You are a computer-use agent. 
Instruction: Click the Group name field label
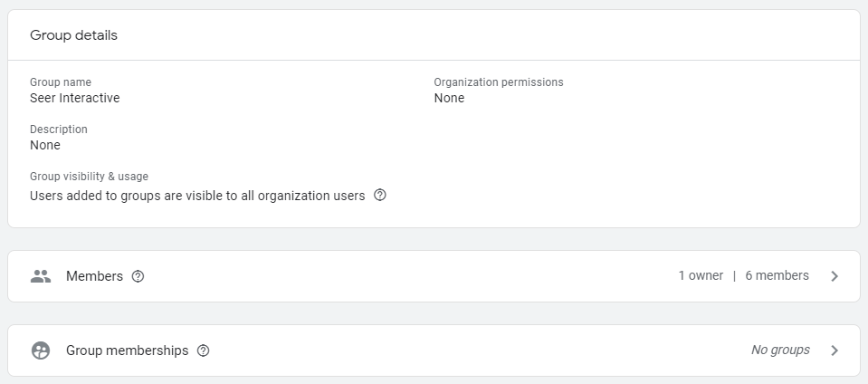point(61,82)
